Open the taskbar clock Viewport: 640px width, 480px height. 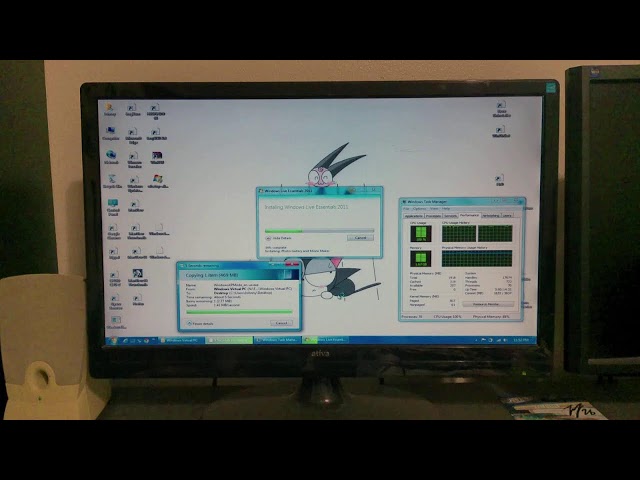coord(521,340)
